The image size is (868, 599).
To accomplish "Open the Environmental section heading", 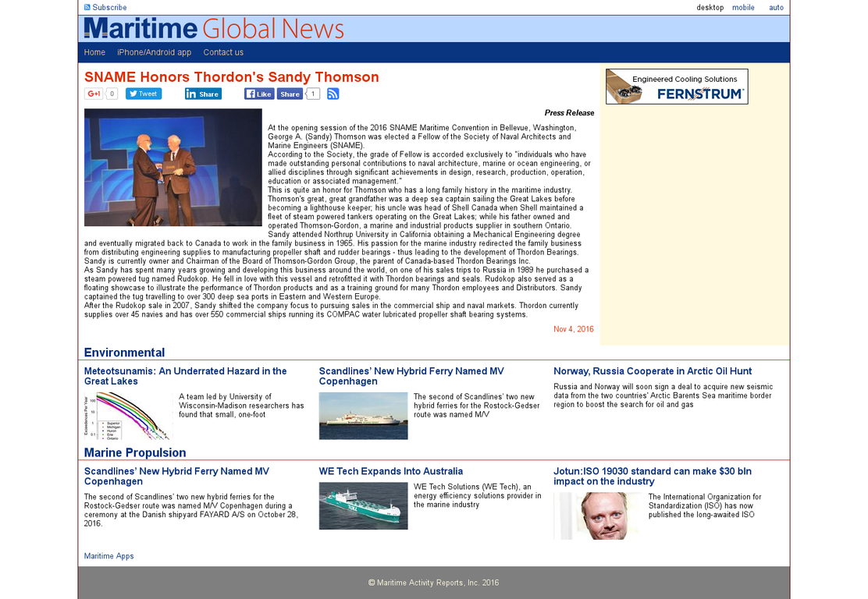I will [125, 353].
